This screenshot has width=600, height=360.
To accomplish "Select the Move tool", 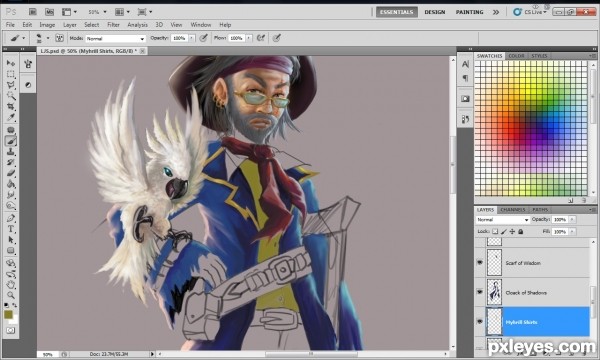I will click(x=11, y=63).
